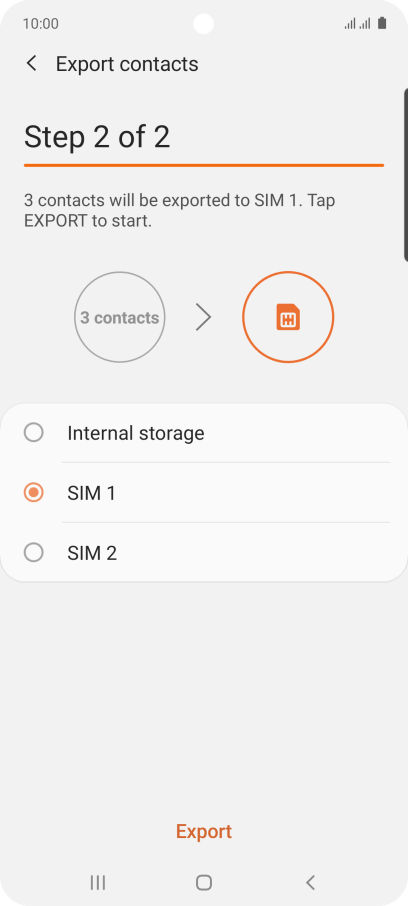Tap the signal strength icons in the status bar
Image resolution: width=408 pixels, height=906 pixels.
[x=358, y=24]
